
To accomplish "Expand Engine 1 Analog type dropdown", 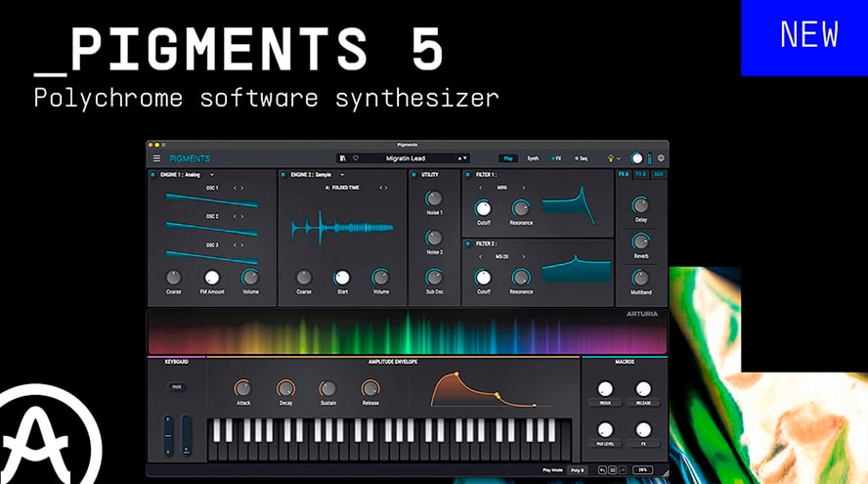I will tap(211, 174).
